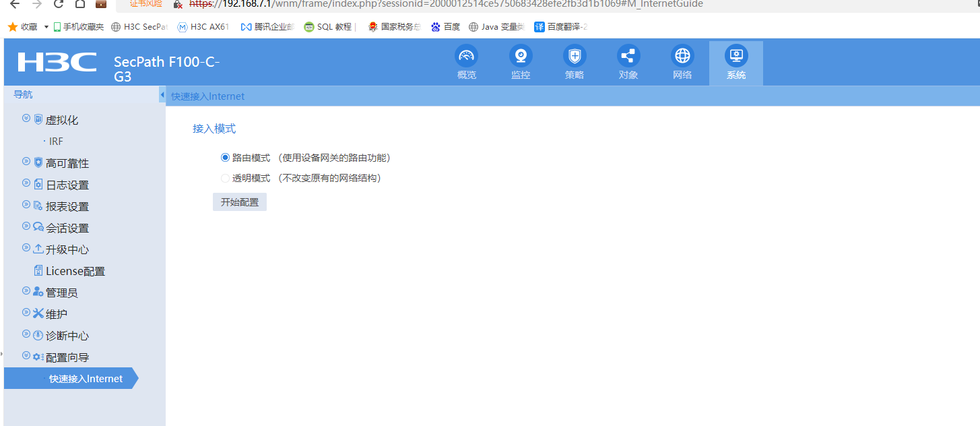
Task: Open IRF under 虚拟化
Action: (56, 142)
